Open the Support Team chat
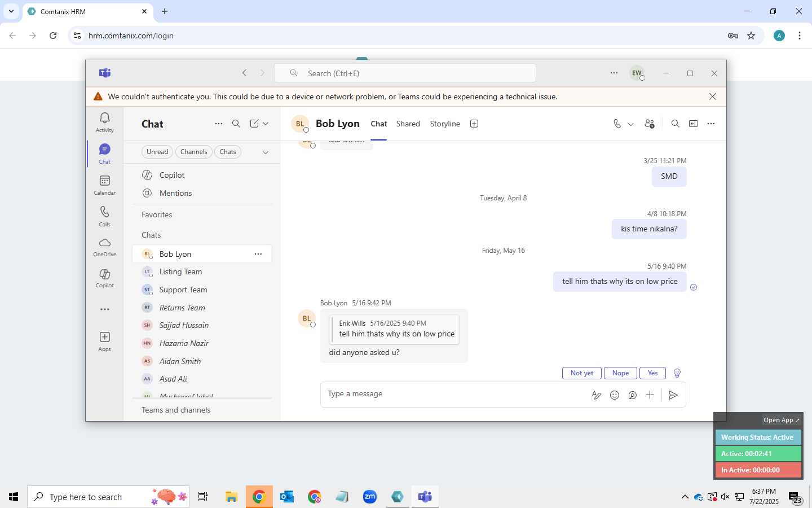Viewport: 812px width, 508px height. point(202,290)
